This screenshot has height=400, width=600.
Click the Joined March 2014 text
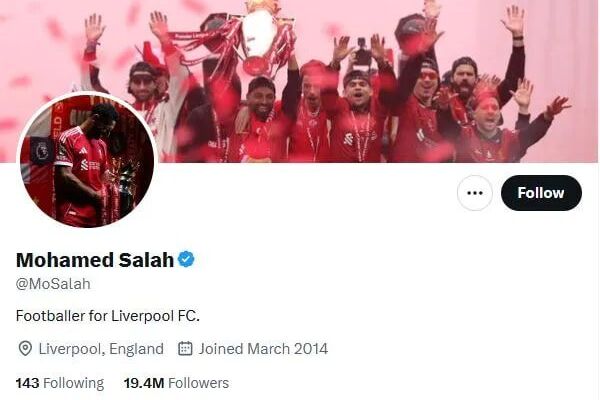(263, 349)
